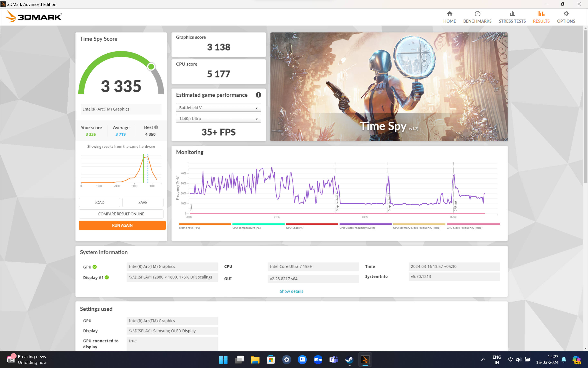Open the STRESS TESTS tab
Screen dimensions: 588x368
click(512, 17)
